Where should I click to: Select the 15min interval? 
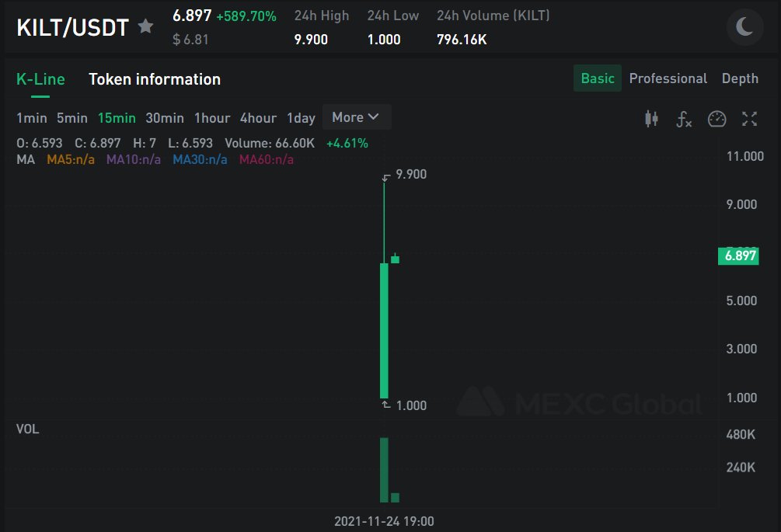pyautogui.click(x=117, y=118)
